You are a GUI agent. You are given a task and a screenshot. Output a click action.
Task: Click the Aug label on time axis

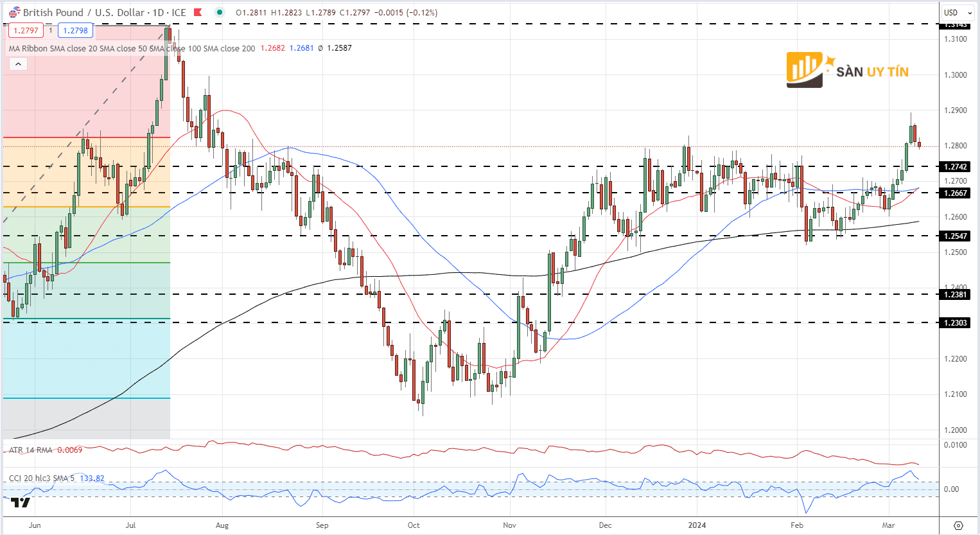point(222,525)
